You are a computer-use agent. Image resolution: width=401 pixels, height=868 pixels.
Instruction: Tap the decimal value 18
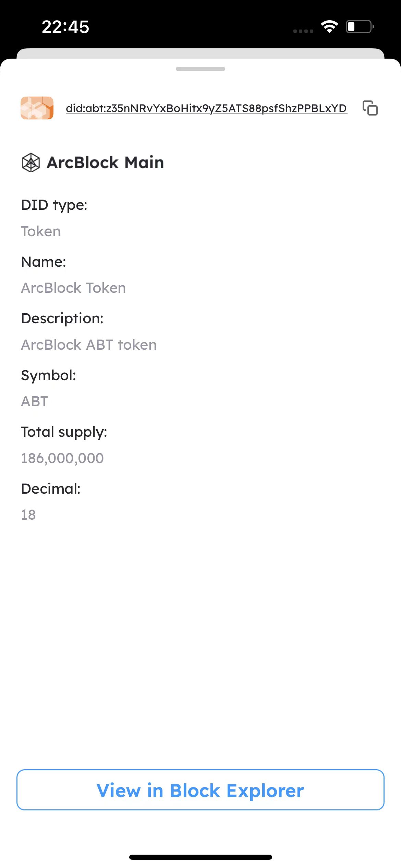[x=28, y=515]
